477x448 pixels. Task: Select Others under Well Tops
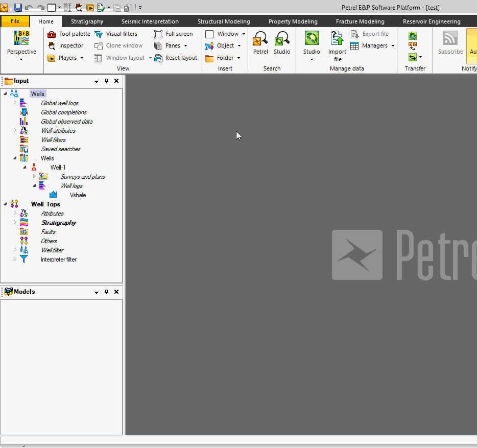coord(49,241)
